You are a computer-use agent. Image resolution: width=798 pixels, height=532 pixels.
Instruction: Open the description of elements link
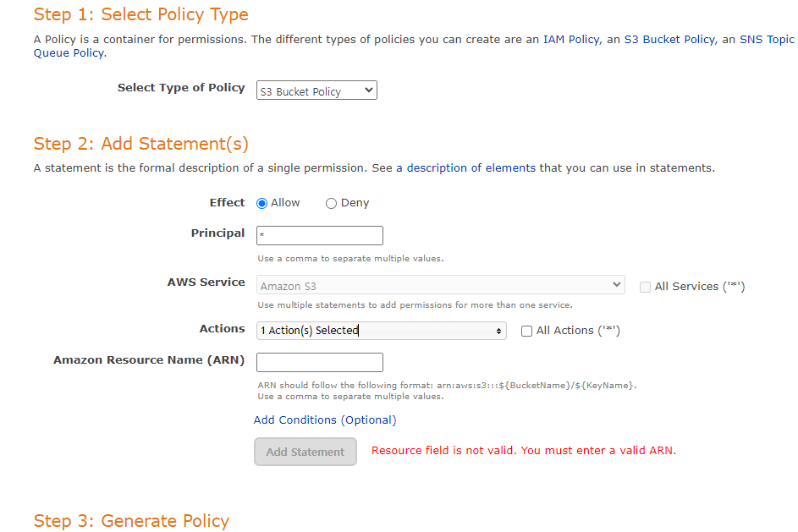[465, 168]
